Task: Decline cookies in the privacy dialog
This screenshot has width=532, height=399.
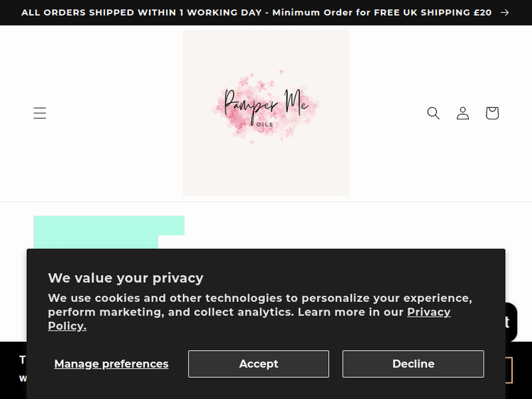Action: coord(413,364)
